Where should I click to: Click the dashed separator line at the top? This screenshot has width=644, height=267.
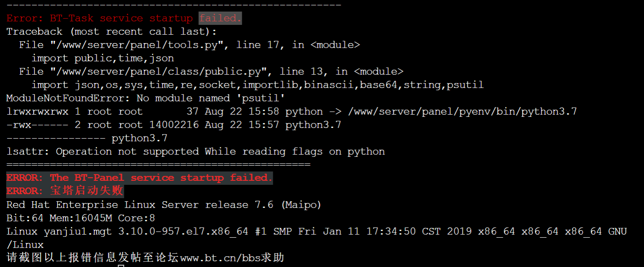point(173,5)
